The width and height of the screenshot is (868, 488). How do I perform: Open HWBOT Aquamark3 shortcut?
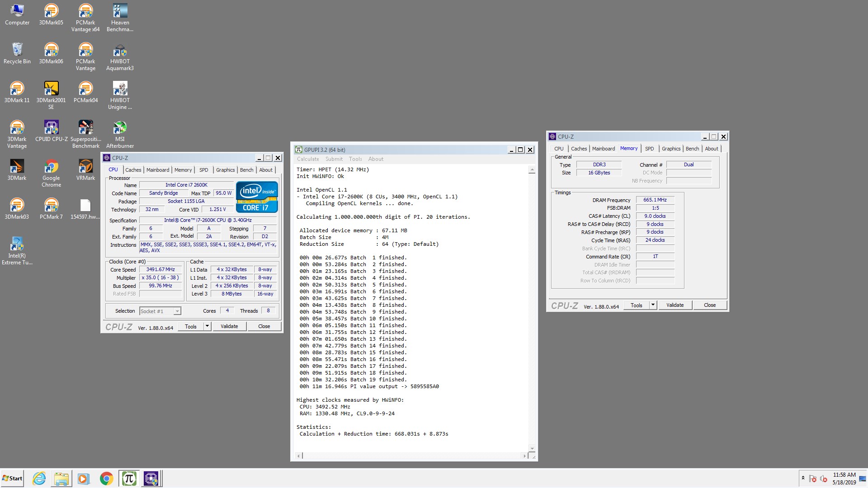click(x=120, y=57)
